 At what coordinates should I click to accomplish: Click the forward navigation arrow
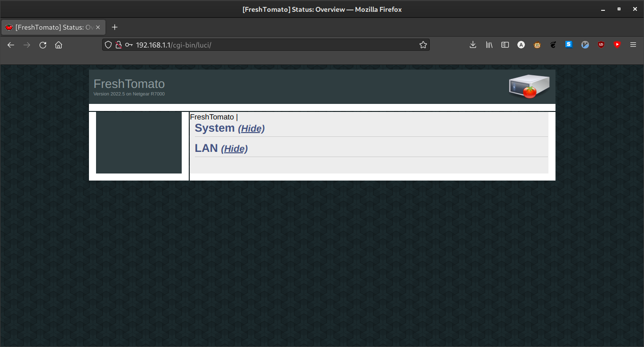[27, 45]
